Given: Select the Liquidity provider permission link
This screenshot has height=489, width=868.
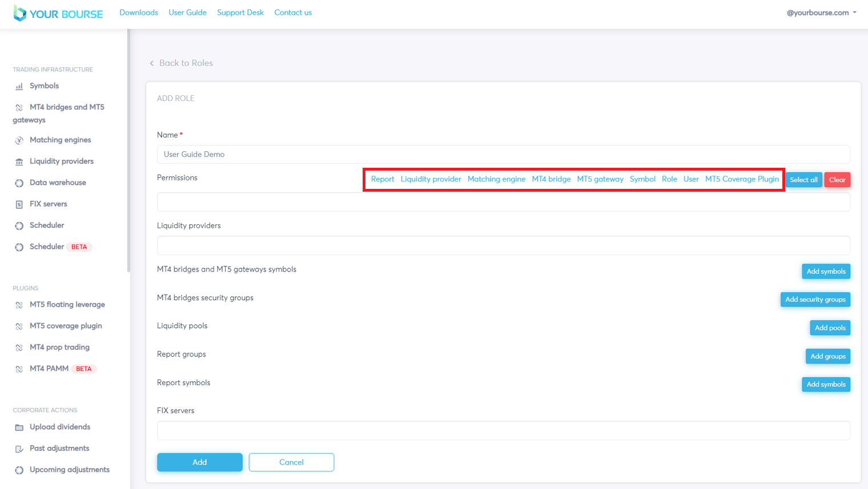Looking at the screenshot, I should click(x=431, y=179).
